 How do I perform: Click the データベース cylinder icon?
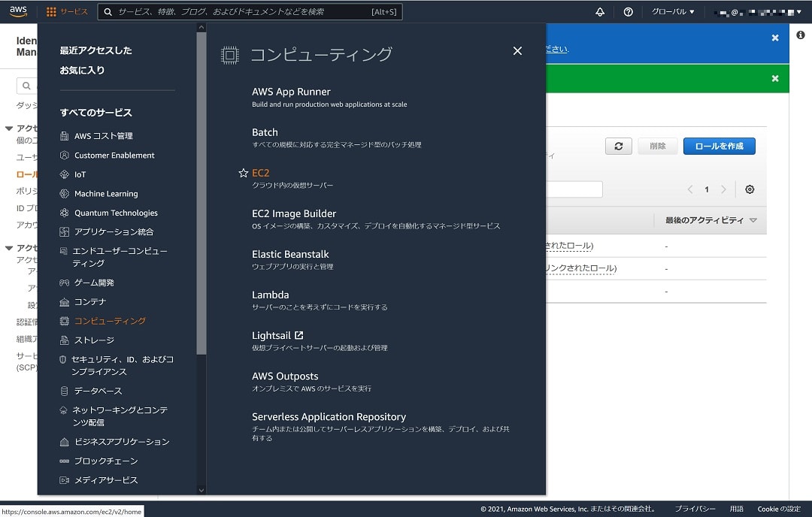tap(64, 391)
